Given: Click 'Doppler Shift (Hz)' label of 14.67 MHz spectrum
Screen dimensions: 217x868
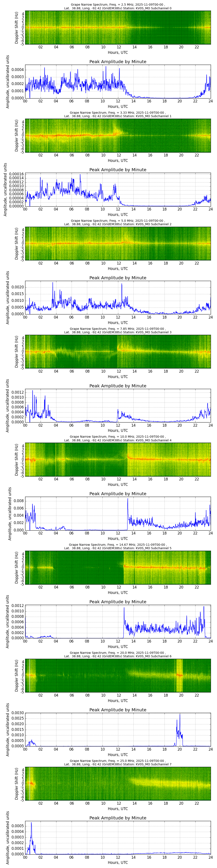Looking at the screenshot, I should pos(17,568).
